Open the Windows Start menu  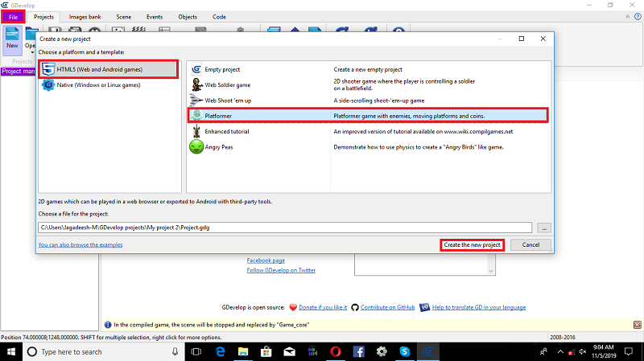[x=11, y=352]
